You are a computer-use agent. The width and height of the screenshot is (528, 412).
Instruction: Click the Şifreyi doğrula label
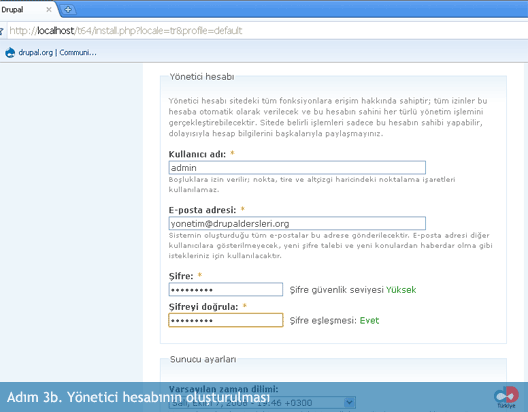click(203, 307)
